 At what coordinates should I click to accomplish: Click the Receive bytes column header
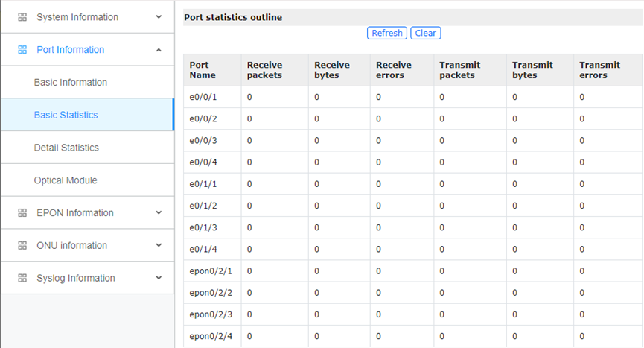[x=339, y=70]
